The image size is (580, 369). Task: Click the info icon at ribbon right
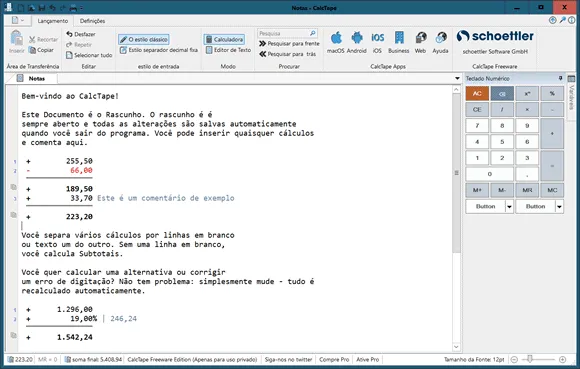572,20
